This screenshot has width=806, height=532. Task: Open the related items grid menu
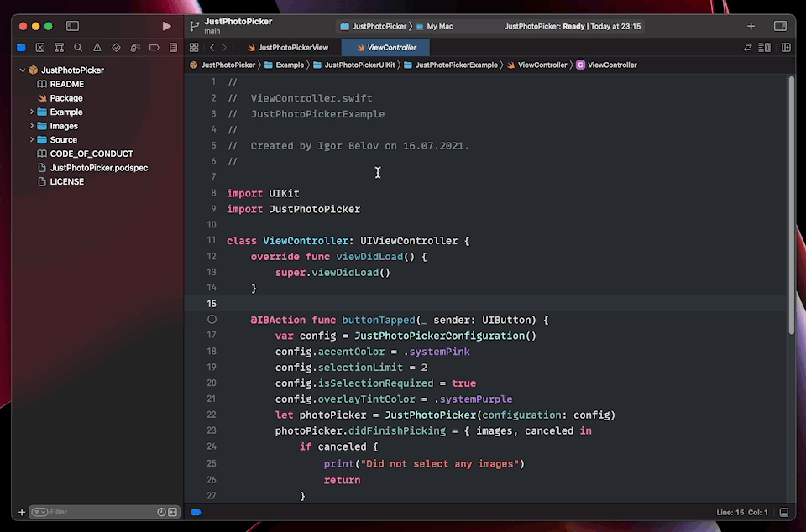[x=194, y=48]
